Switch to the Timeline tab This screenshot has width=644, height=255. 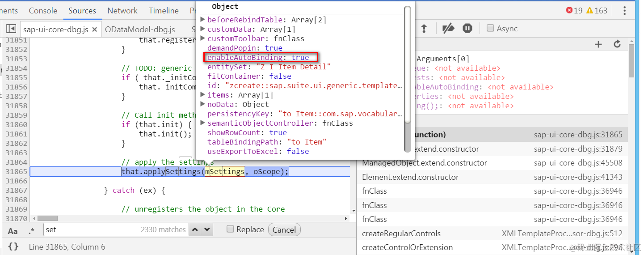pos(164,11)
